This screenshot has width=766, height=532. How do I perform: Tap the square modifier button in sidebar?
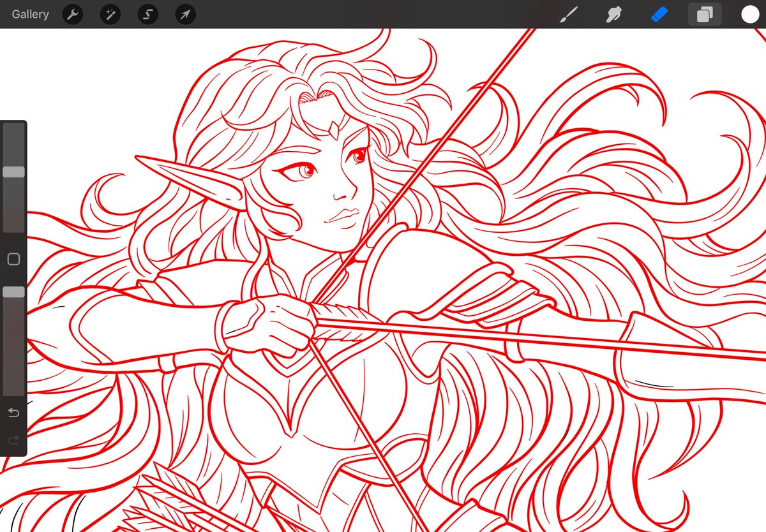click(13, 259)
